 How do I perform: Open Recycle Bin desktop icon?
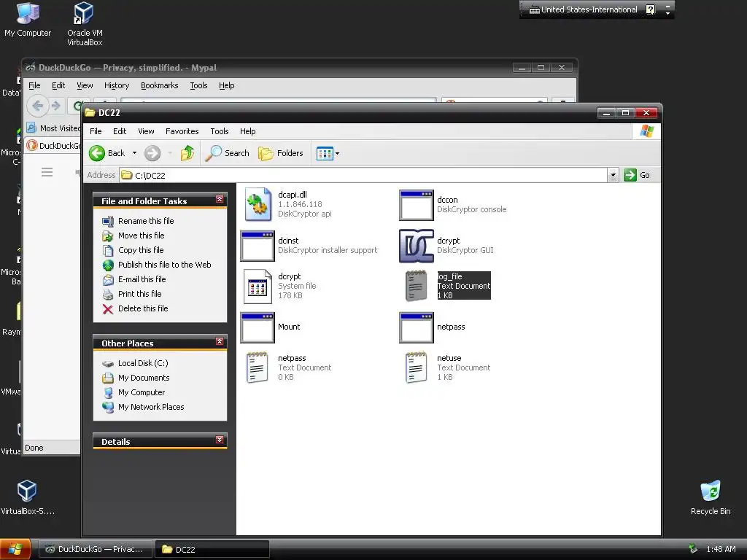click(711, 497)
